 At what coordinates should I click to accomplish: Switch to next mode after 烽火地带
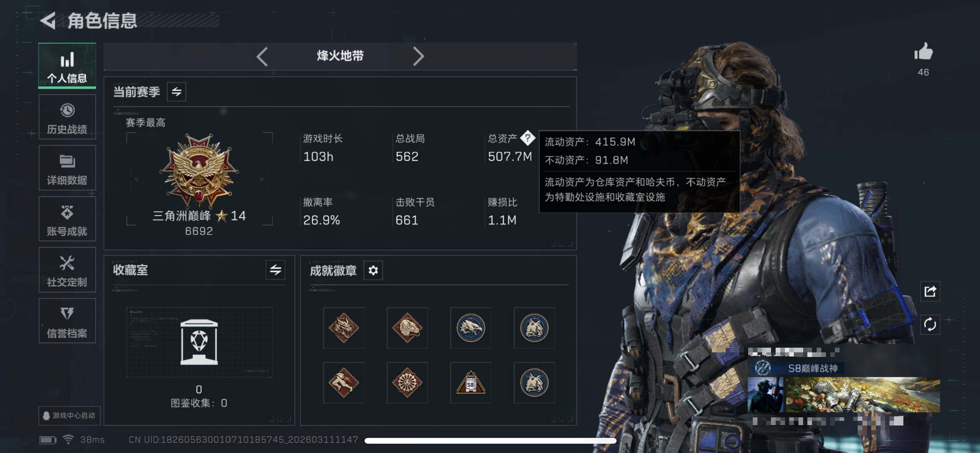tap(418, 57)
